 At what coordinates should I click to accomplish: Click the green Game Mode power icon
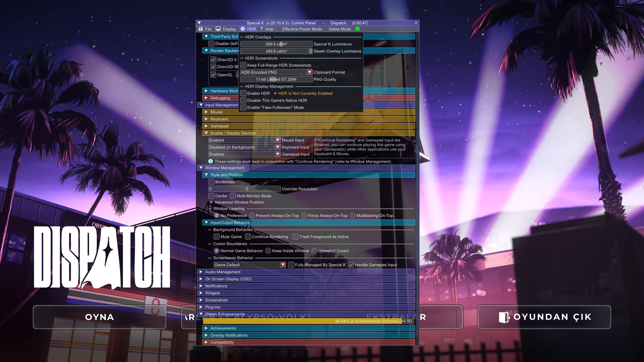[x=357, y=29]
